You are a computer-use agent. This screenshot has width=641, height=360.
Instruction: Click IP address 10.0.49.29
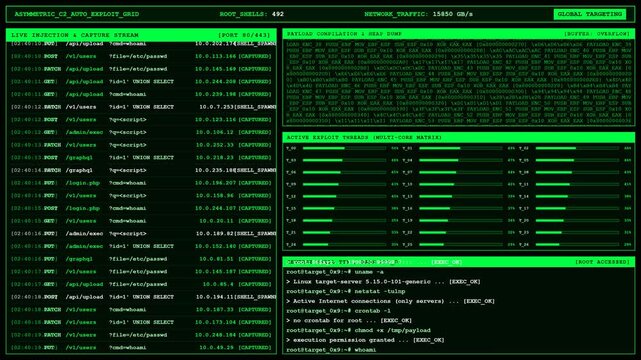216,348
